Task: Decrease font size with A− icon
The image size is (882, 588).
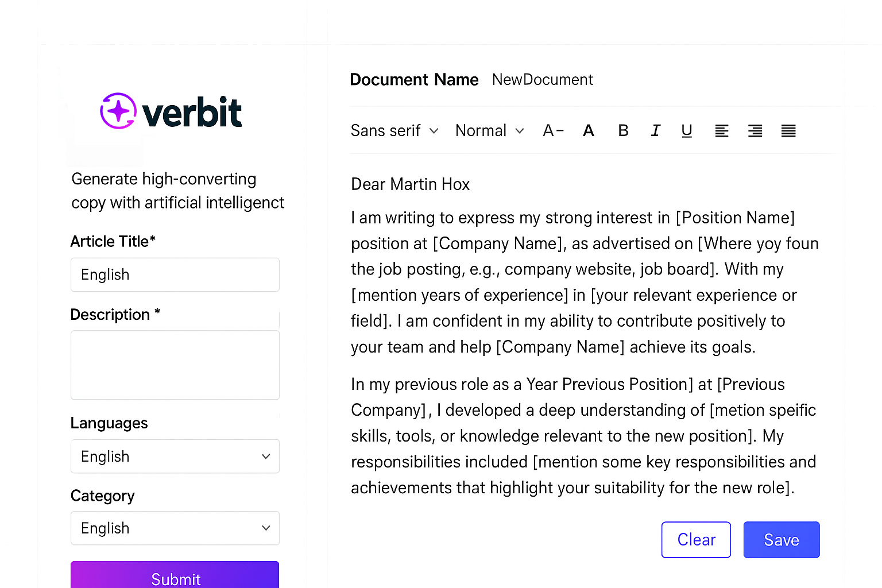Action: (x=554, y=131)
